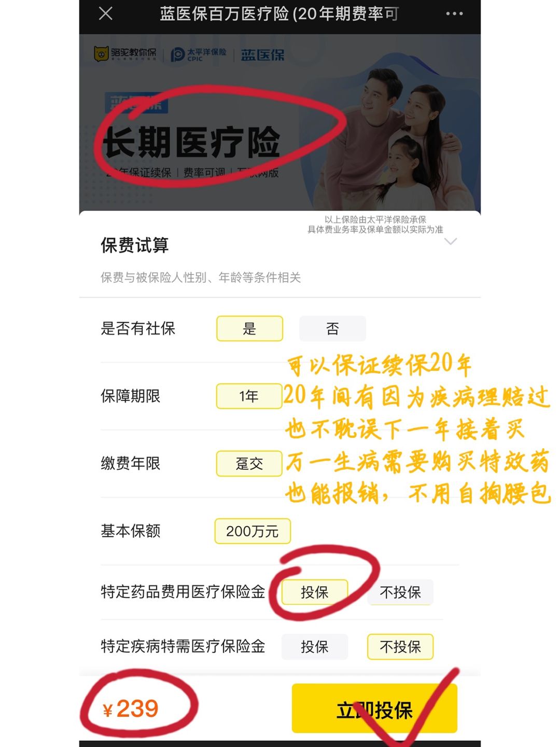Collapse the 保费试算 panel chevron
560x747 pixels.
[451, 241]
